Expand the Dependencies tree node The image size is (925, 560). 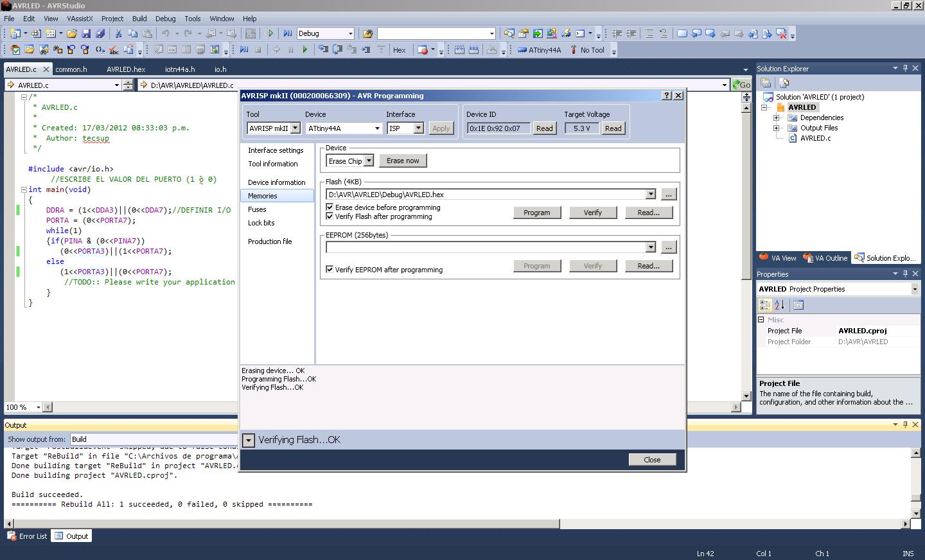(776, 118)
